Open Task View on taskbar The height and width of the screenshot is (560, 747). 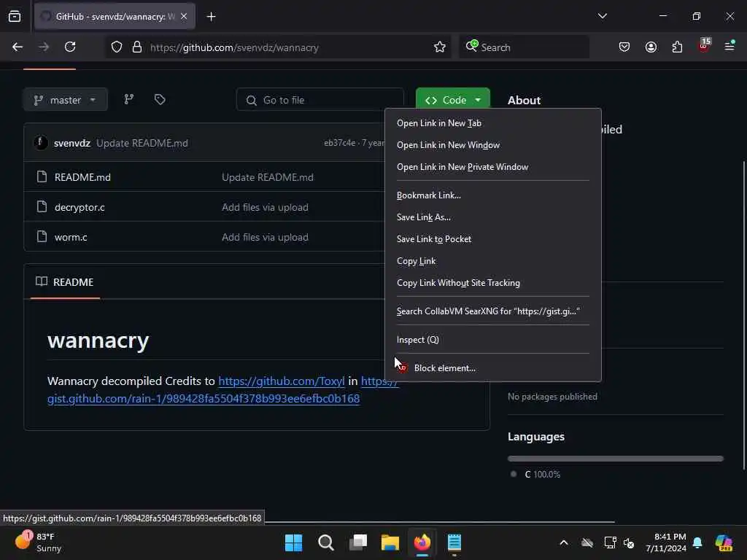pyautogui.click(x=358, y=542)
